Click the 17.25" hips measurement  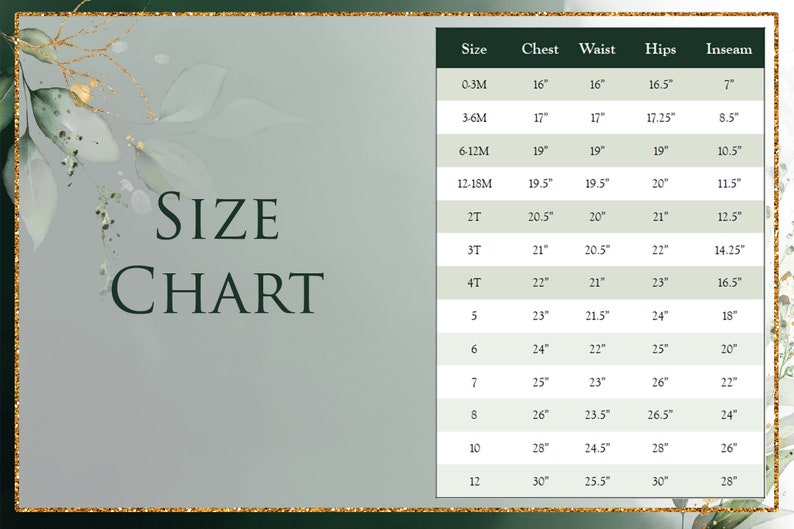coord(660,118)
